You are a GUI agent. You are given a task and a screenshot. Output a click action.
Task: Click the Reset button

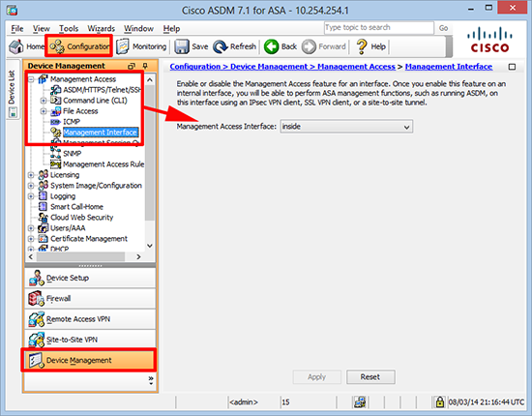pyautogui.click(x=370, y=377)
